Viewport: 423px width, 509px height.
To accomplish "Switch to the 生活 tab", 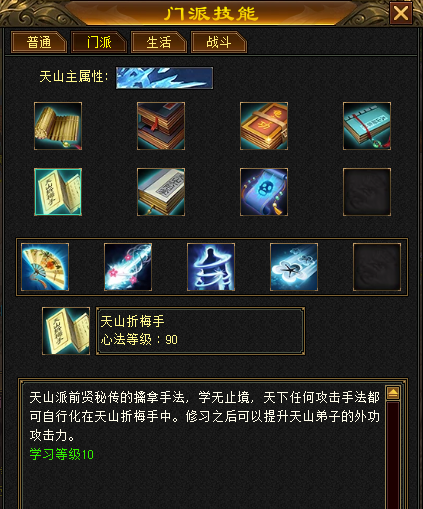I will coord(159,42).
